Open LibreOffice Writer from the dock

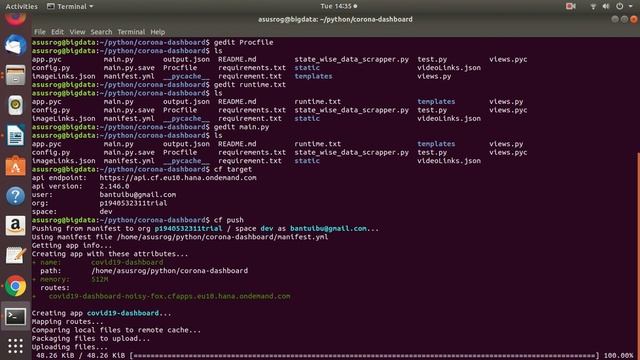(x=16, y=136)
